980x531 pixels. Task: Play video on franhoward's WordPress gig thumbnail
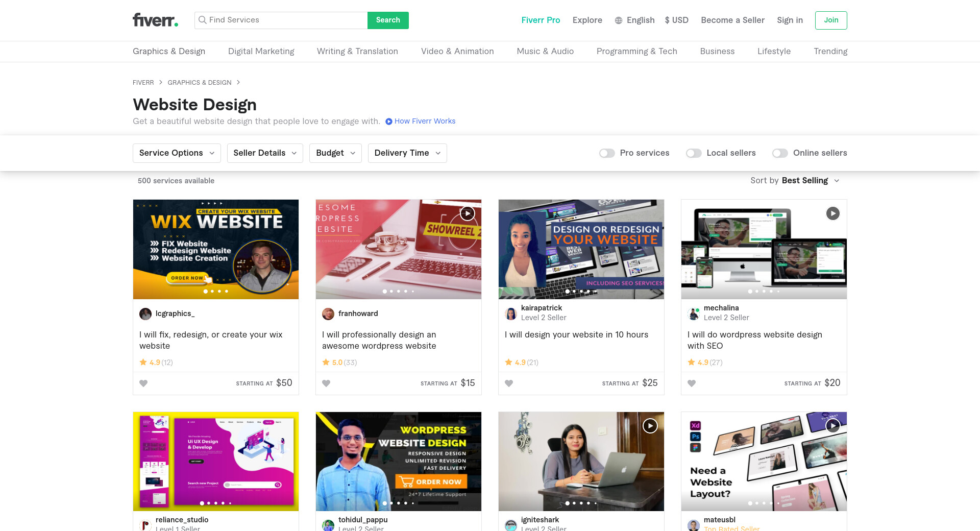[x=467, y=213]
